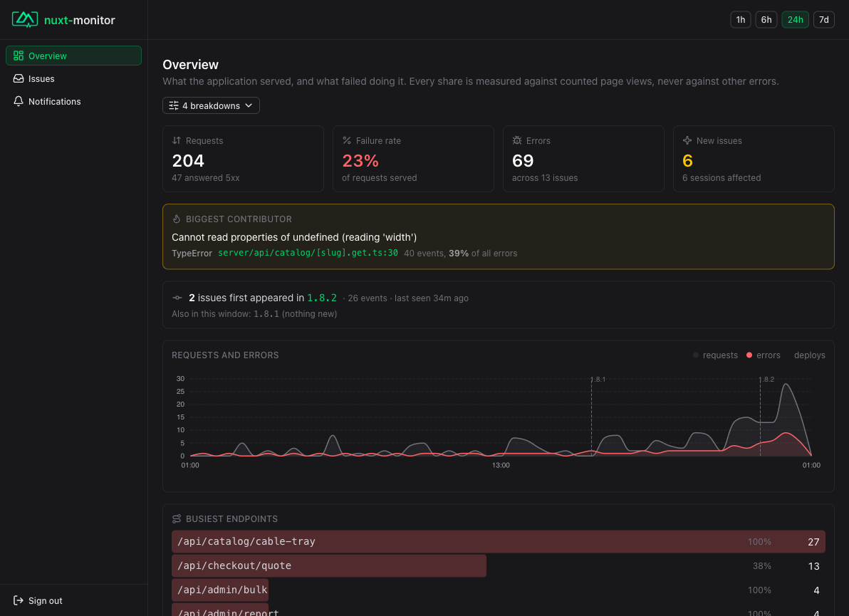Viewport: 849px width, 616px height.
Task: Click the Issues inbox icon
Action: (x=19, y=78)
